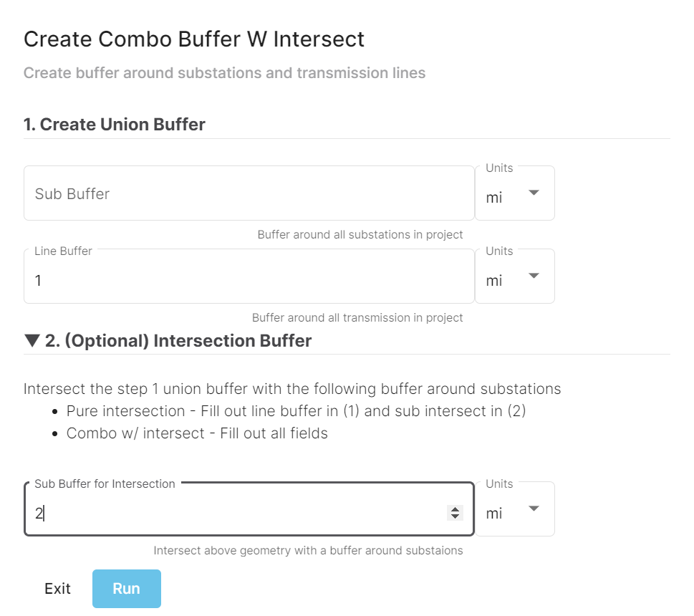The image size is (694, 616).
Task: Click the up-arrow stepper icon in the intersection field
Action: coord(454,509)
